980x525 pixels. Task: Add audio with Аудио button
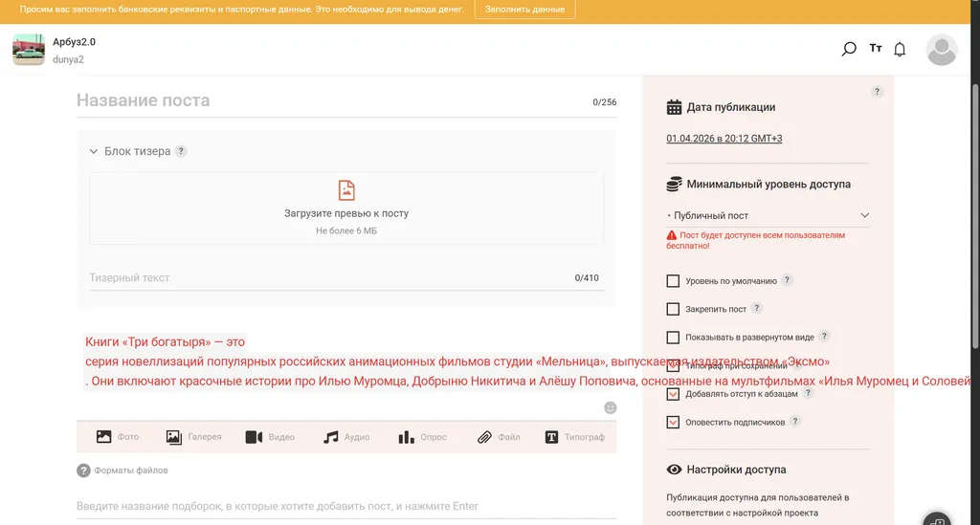click(345, 437)
